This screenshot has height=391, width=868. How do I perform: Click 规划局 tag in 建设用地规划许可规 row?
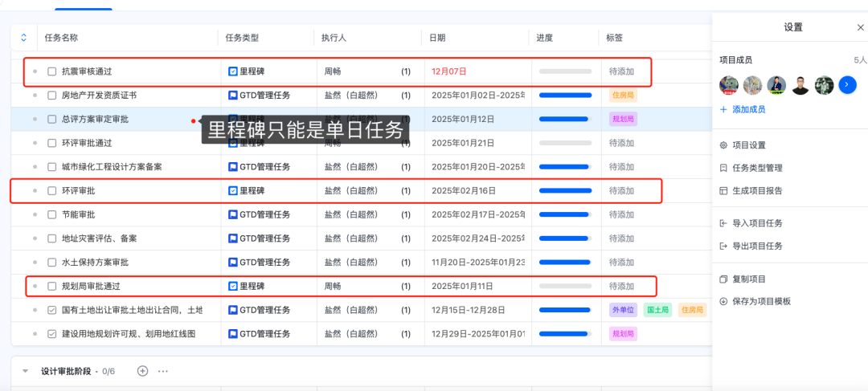(624, 334)
